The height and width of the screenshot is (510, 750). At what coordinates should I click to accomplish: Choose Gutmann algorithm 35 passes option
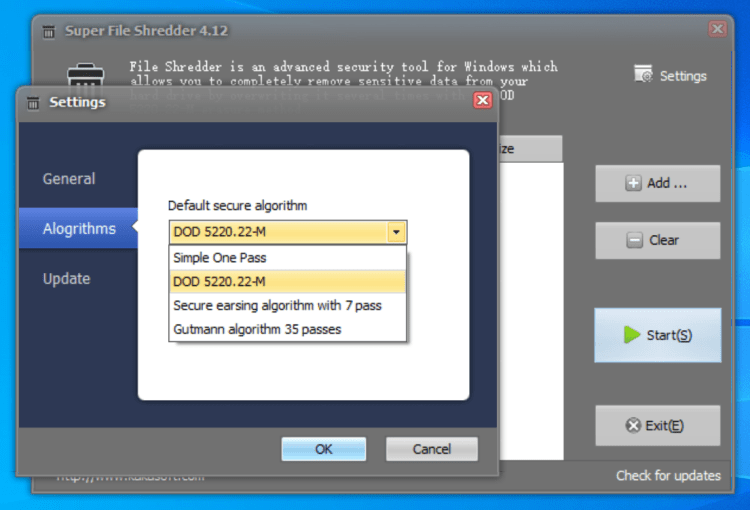click(x=287, y=329)
